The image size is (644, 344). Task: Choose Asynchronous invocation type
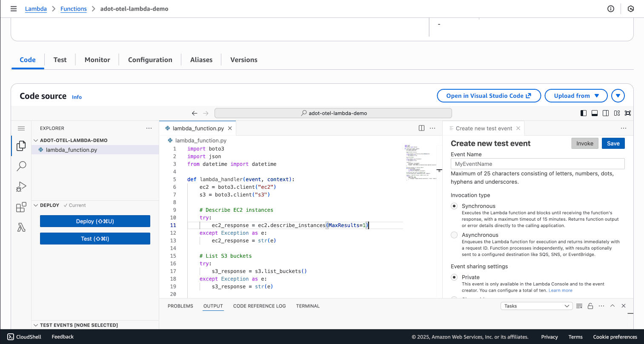click(454, 234)
